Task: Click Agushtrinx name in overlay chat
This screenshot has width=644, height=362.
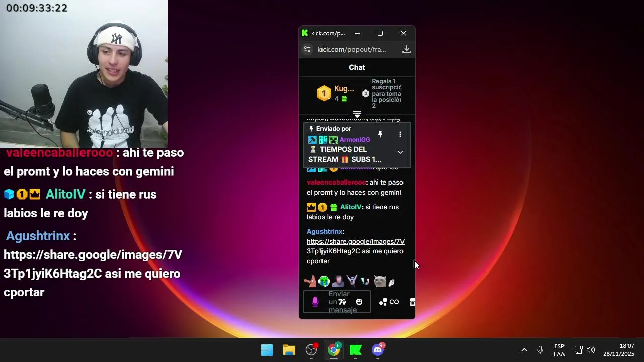Action: (38, 236)
